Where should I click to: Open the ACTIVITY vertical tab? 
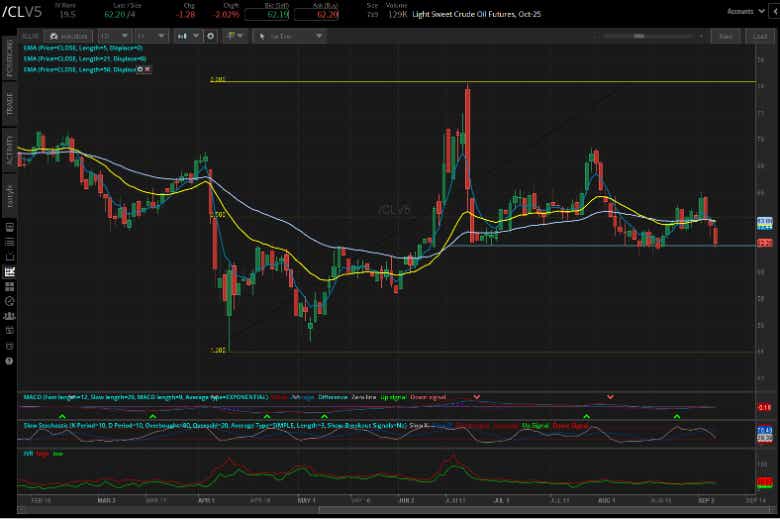pyautogui.click(x=9, y=149)
